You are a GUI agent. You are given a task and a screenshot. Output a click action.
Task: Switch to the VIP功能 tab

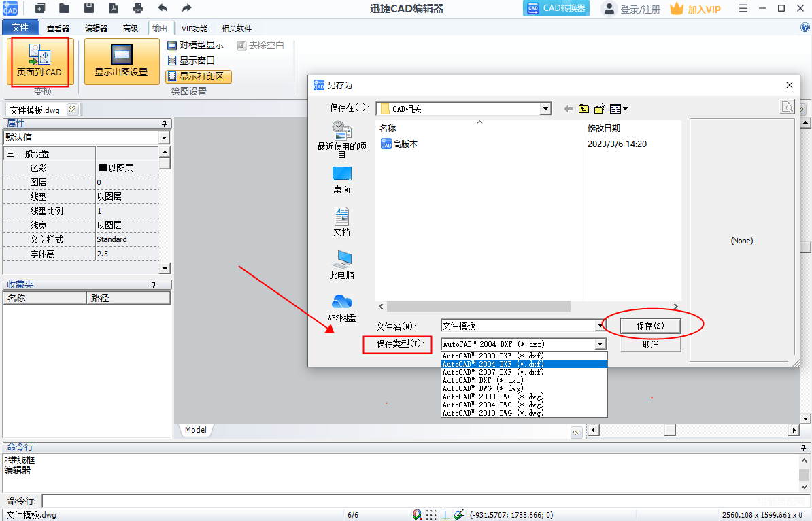click(x=194, y=29)
